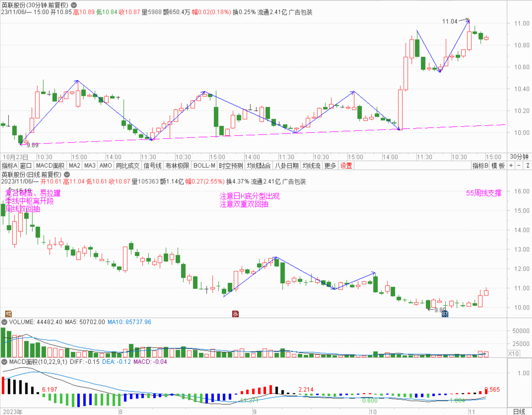
Task: Click the 广告包装 sector label in top header
Action: pyautogui.click(x=301, y=12)
